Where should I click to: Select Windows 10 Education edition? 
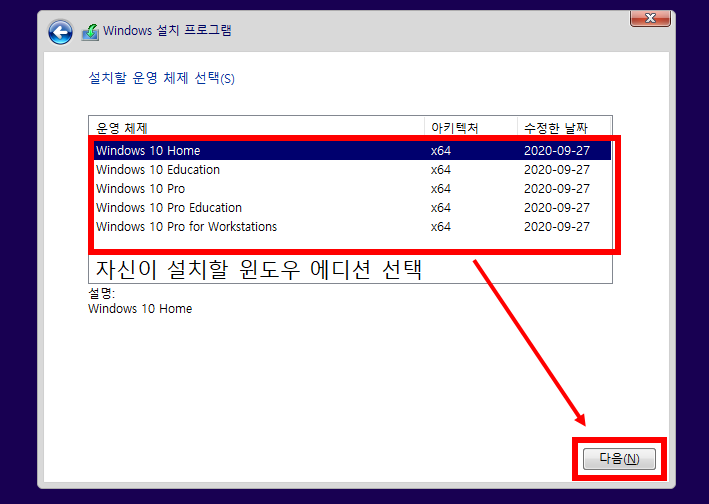click(x=352, y=170)
